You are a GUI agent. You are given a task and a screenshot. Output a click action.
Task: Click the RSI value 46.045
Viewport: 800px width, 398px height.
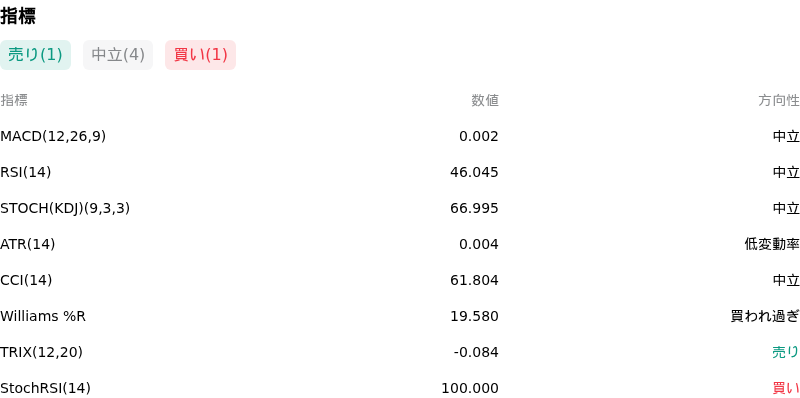[x=474, y=172]
